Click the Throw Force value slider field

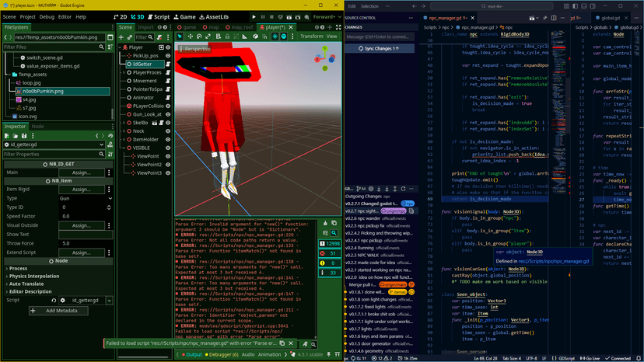pyautogui.click(x=87, y=242)
